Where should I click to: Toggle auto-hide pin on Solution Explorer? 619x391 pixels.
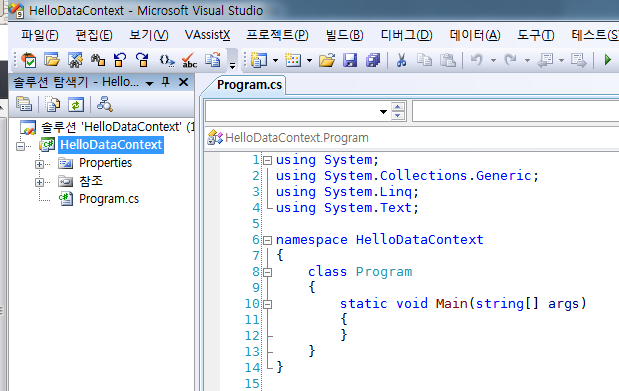(x=165, y=82)
